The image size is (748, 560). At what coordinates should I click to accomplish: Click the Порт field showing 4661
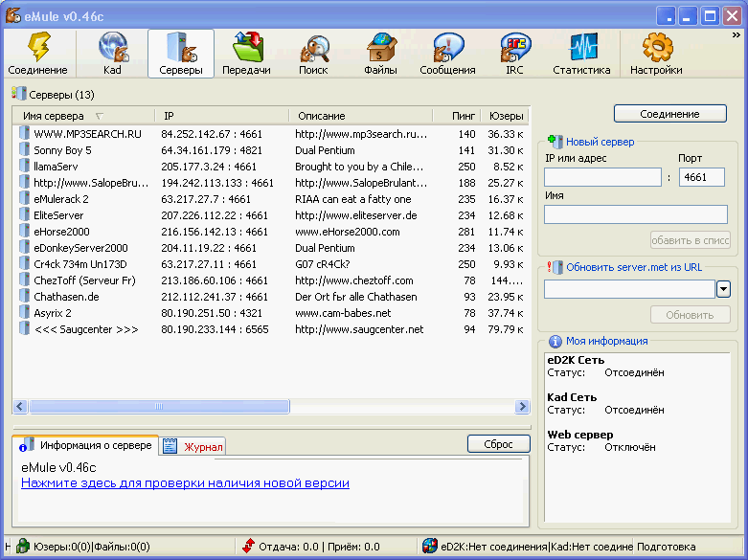click(702, 177)
